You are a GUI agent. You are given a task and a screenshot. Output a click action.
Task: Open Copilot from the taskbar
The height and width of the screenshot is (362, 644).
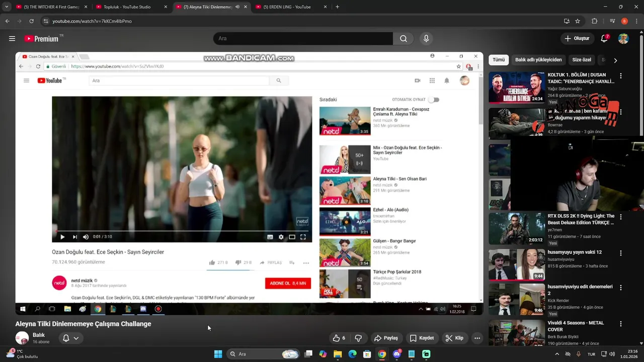[323, 354]
